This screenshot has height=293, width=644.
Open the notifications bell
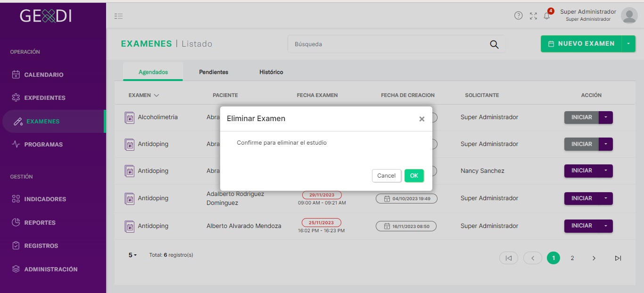[x=547, y=16]
